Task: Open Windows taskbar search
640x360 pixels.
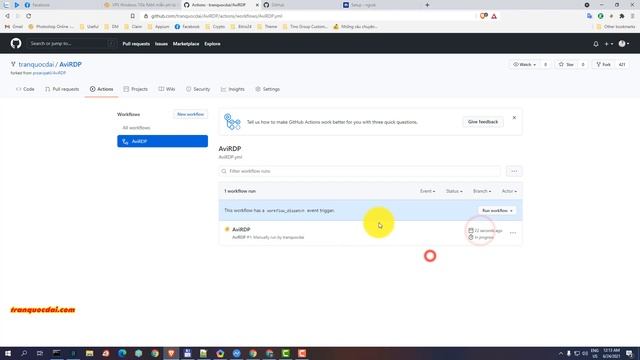Action: tap(24, 353)
